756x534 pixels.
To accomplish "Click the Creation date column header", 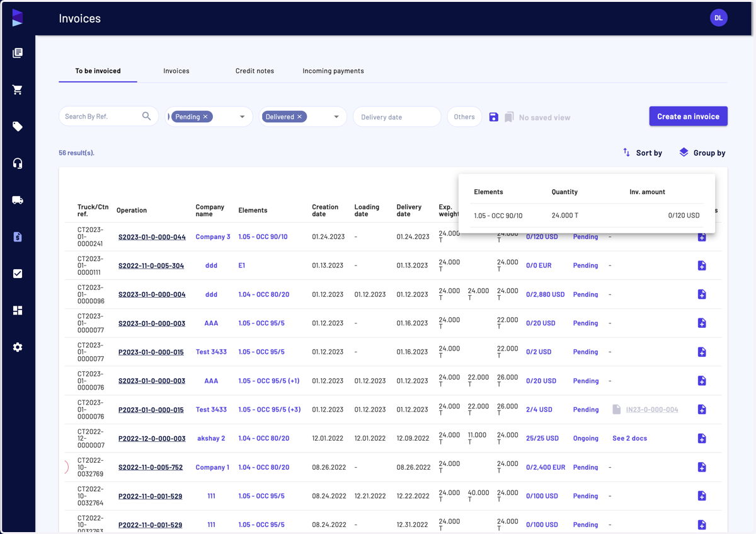I will point(325,211).
